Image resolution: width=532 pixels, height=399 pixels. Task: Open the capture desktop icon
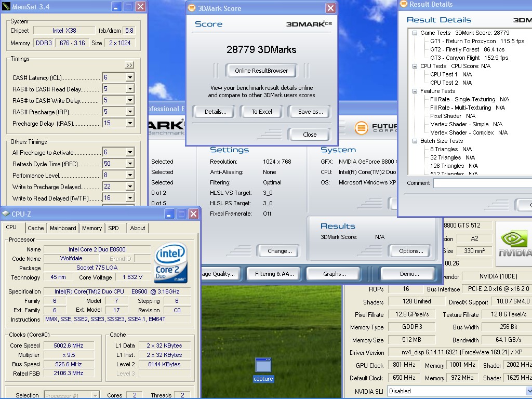click(263, 370)
